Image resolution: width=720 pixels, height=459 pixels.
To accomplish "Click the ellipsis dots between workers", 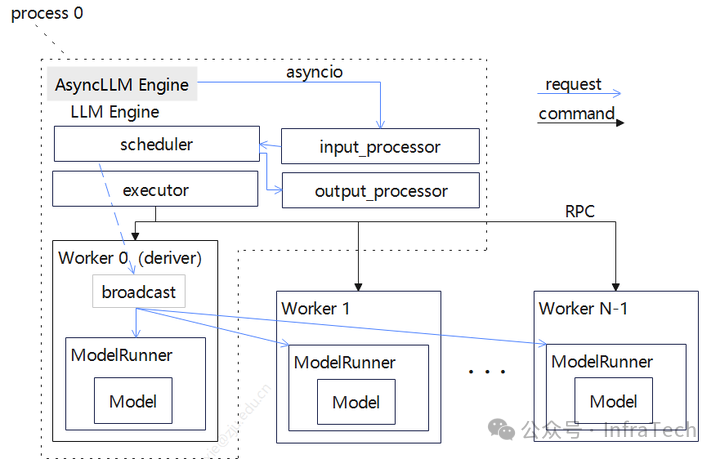I will [487, 371].
